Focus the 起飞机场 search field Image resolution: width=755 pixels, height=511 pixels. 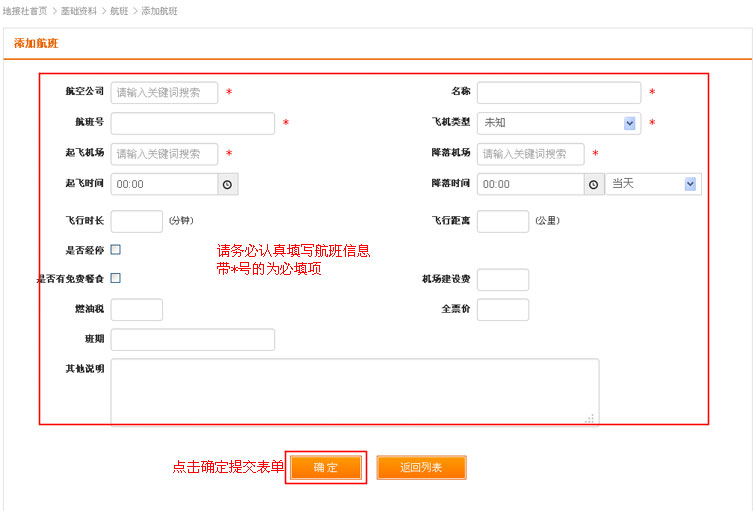[x=164, y=154]
